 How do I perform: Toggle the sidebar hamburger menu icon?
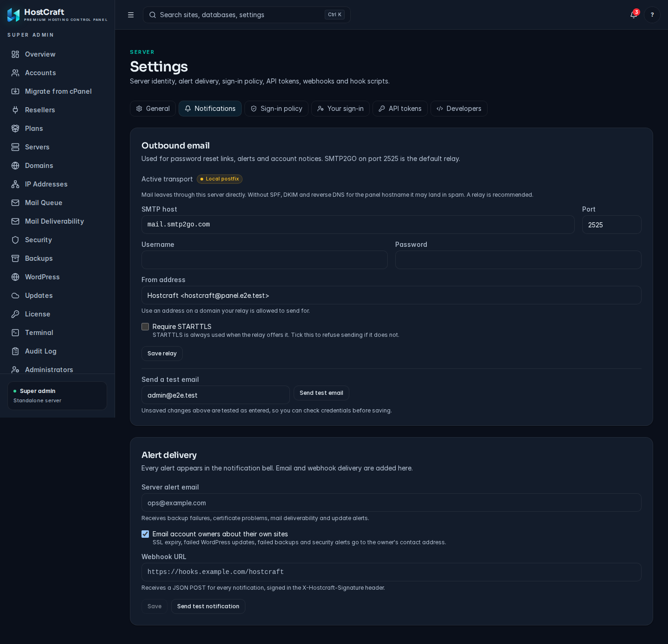coord(131,15)
